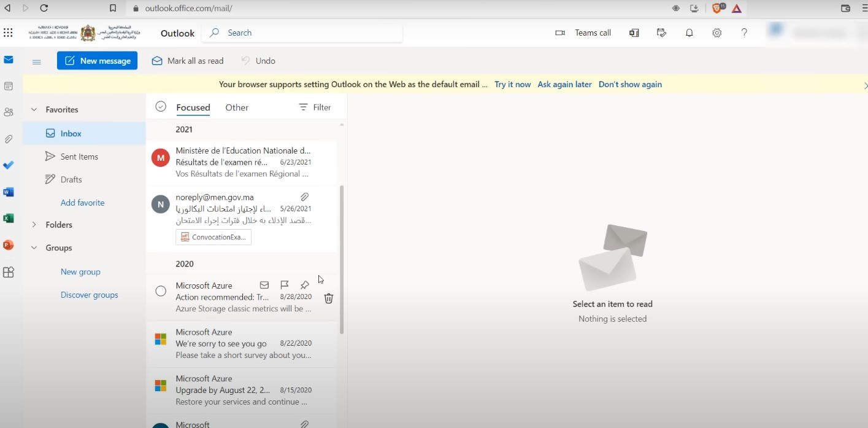Launch PowerPoint from the left rail
The image size is (868, 428).
9,245
